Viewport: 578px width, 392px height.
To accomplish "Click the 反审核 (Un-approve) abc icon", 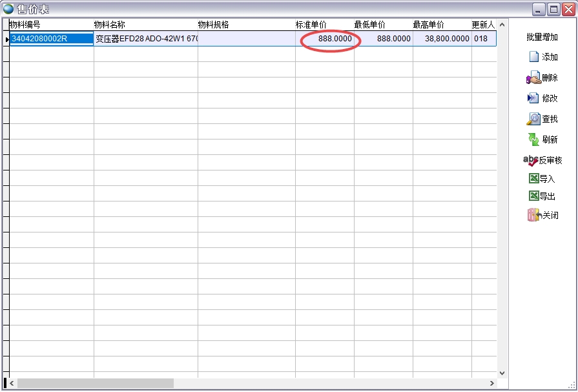I will [530, 160].
